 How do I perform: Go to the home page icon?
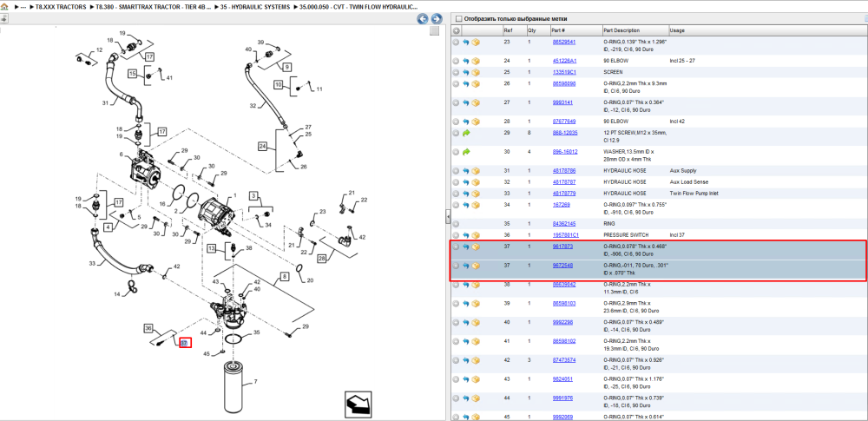click(5, 7)
